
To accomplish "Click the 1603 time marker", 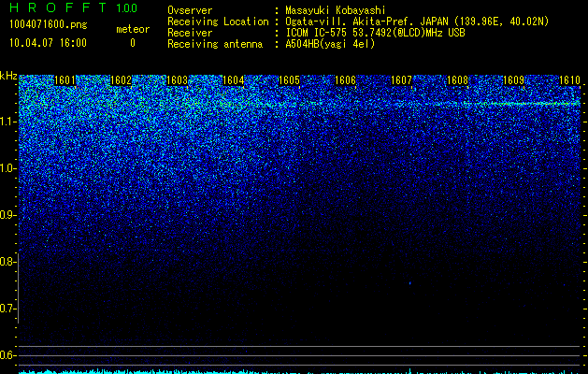I will tap(177, 80).
